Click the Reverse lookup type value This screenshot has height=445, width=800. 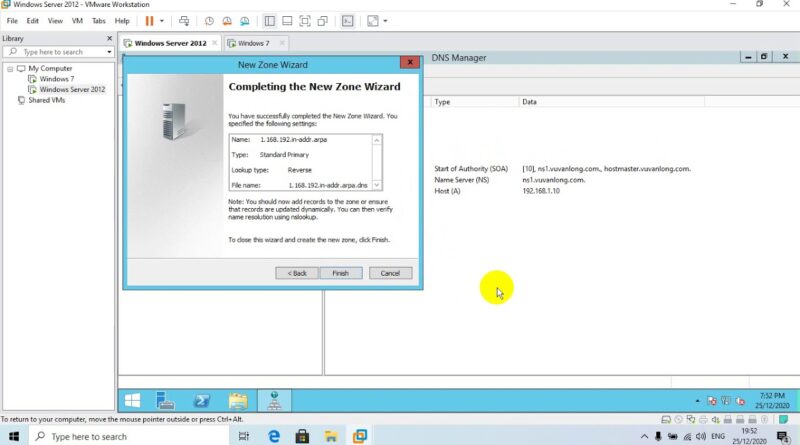(299, 170)
